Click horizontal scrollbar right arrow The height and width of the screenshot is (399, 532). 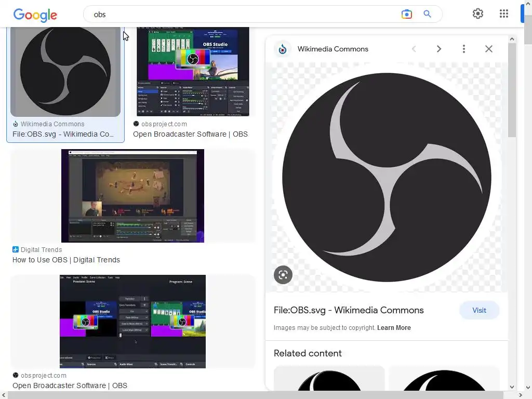click(521, 395)
